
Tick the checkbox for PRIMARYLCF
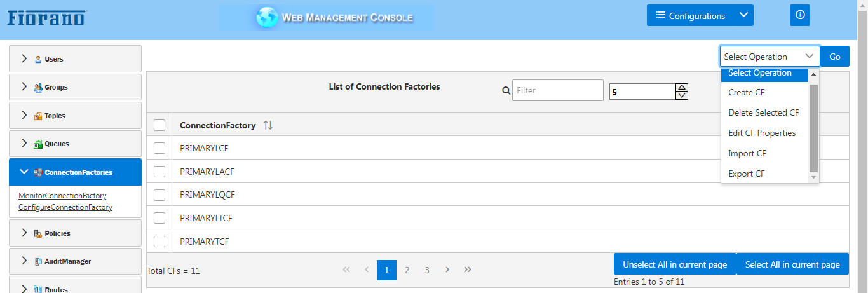159,148
